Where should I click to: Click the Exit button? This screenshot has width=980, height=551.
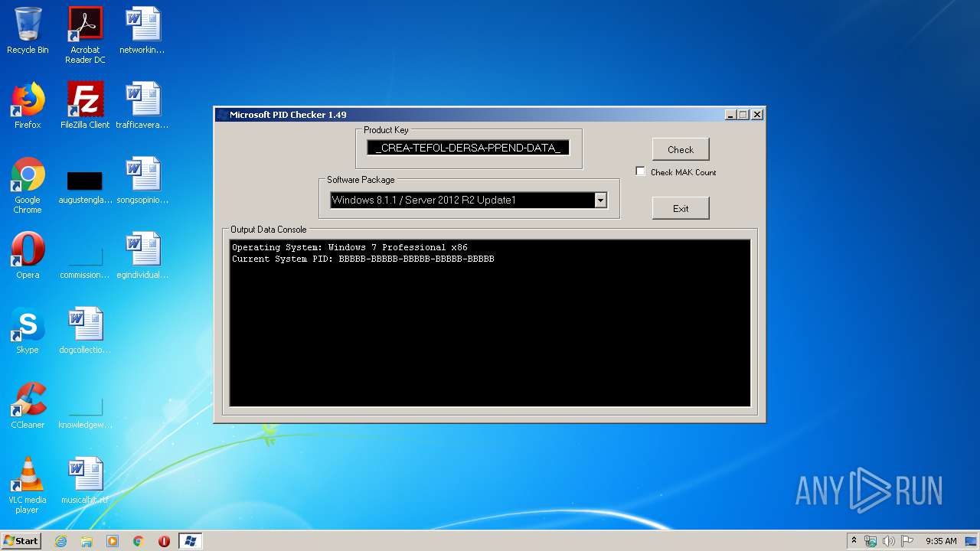[x=681, y=208]
